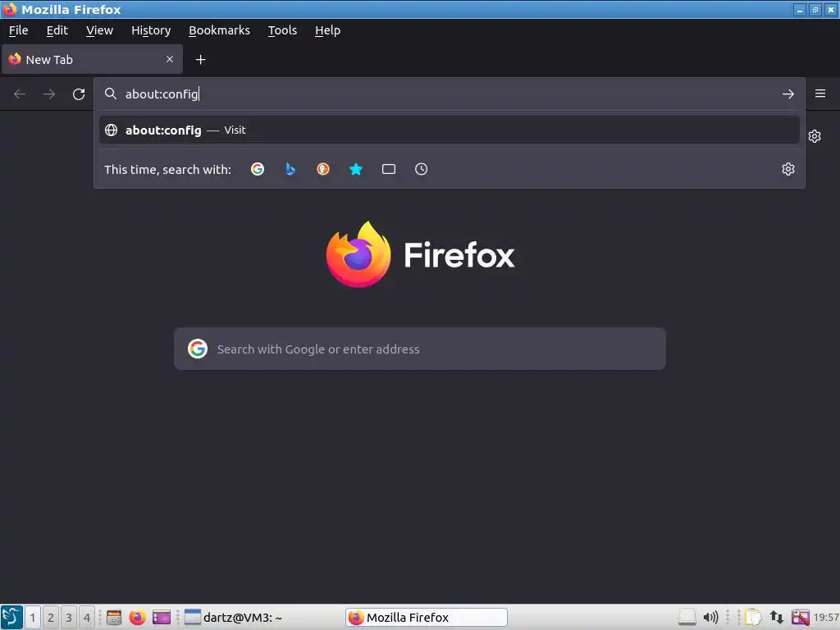Switch to workspace 3

coord(69,617)
